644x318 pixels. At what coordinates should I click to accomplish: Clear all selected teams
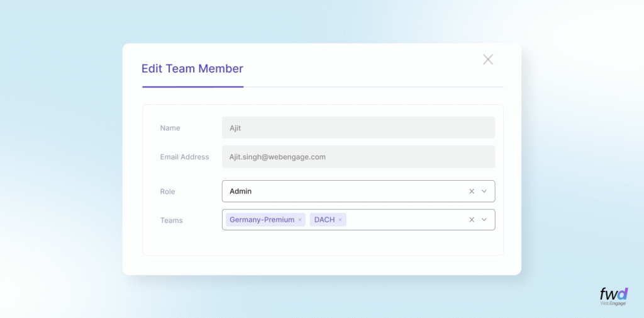pyautogui.click(x=472, y=220)
